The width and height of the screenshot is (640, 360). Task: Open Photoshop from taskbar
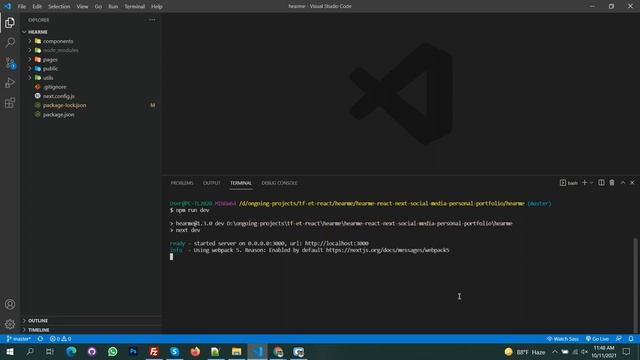point(133,351)
